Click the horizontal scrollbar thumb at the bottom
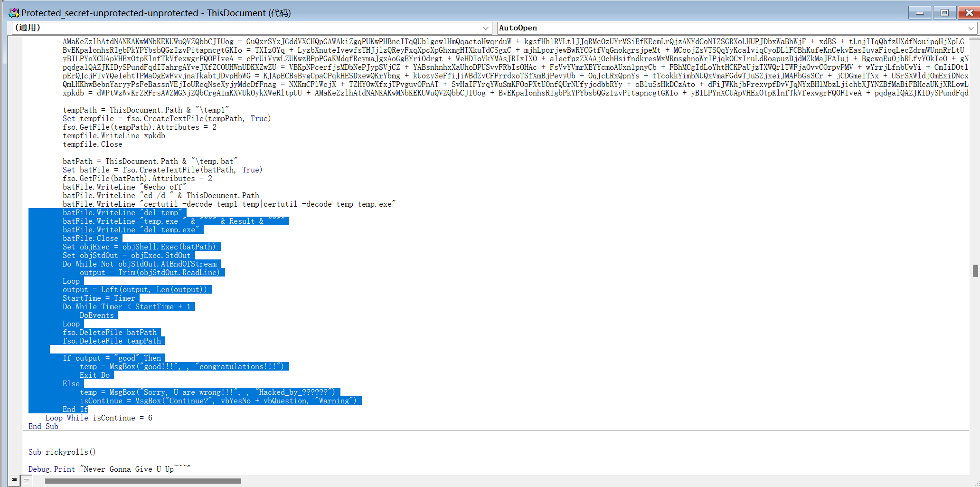 pos(143,481)
